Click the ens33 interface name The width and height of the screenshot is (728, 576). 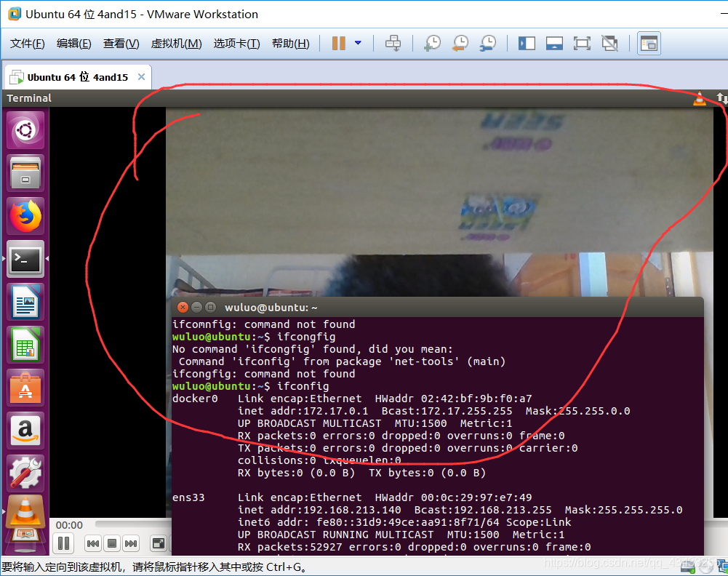(x=188, y=497)
